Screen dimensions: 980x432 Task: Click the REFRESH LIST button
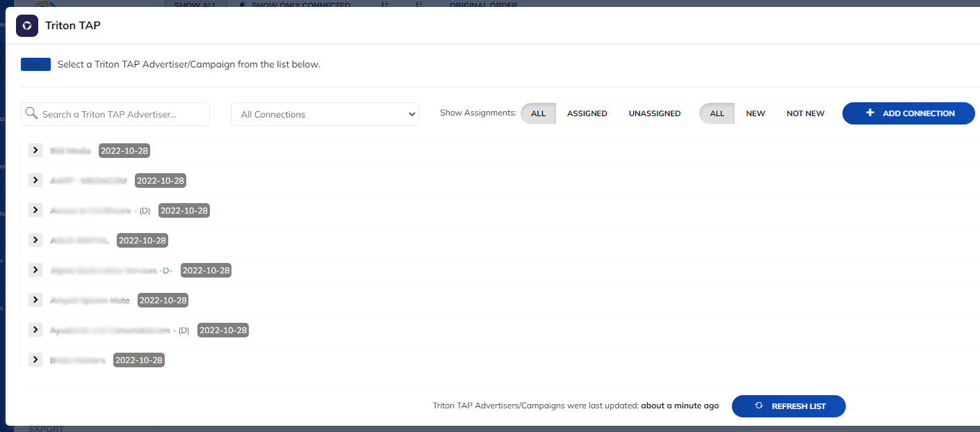788,406
